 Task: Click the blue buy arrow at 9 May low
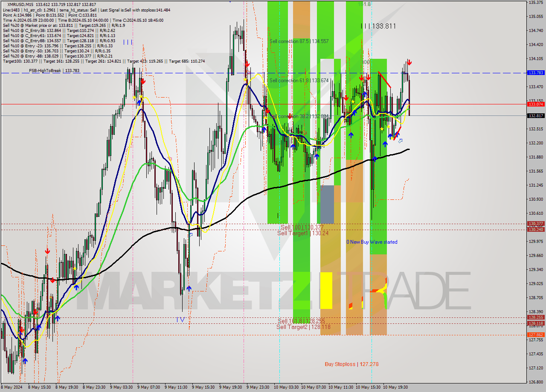(189, 289)
